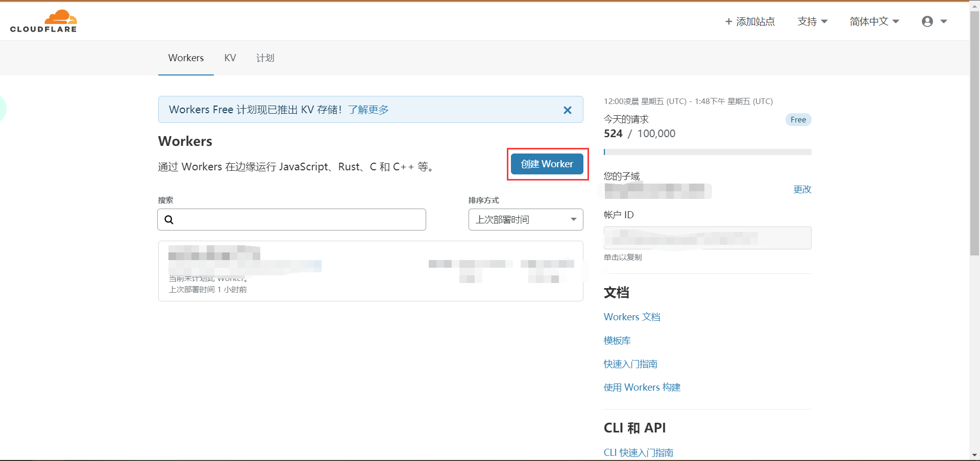This screenshot has height=461, width=980.
Task: Click the page vertical scrollbar thumb
Action: point(975,133)
